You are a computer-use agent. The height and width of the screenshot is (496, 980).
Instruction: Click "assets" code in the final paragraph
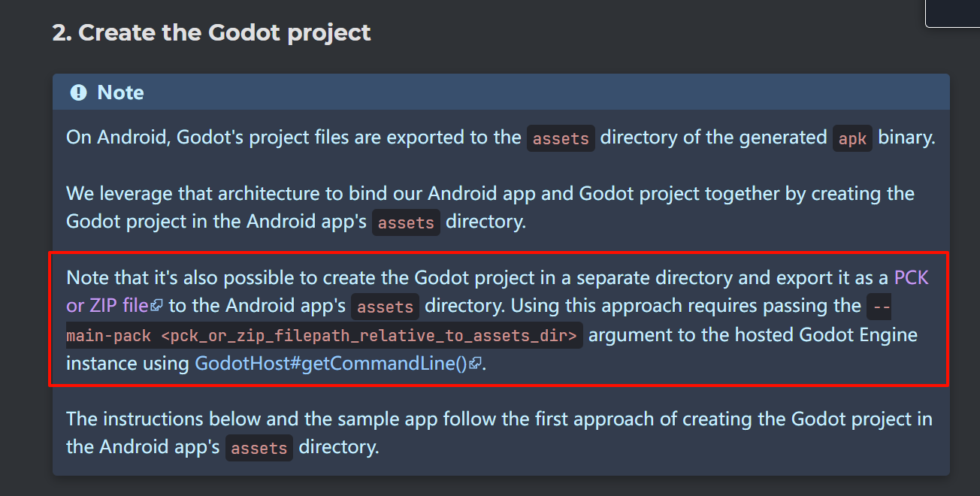(x=259, y=449)
